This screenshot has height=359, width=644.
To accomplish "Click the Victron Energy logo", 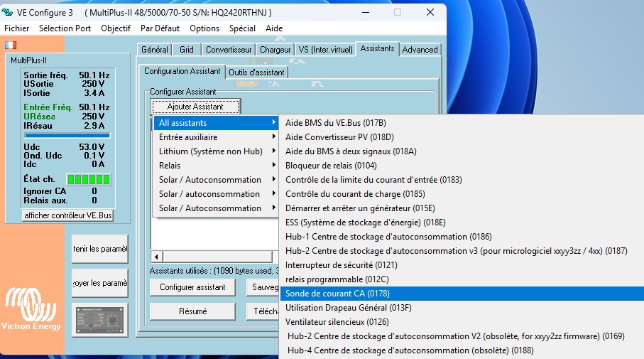I will 31,309.
